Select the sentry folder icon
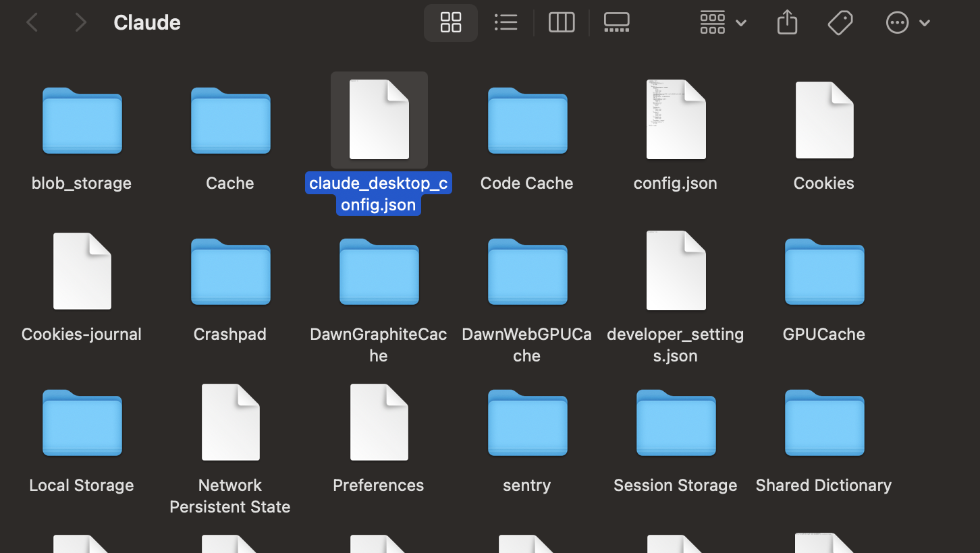 tap(527, 423)
